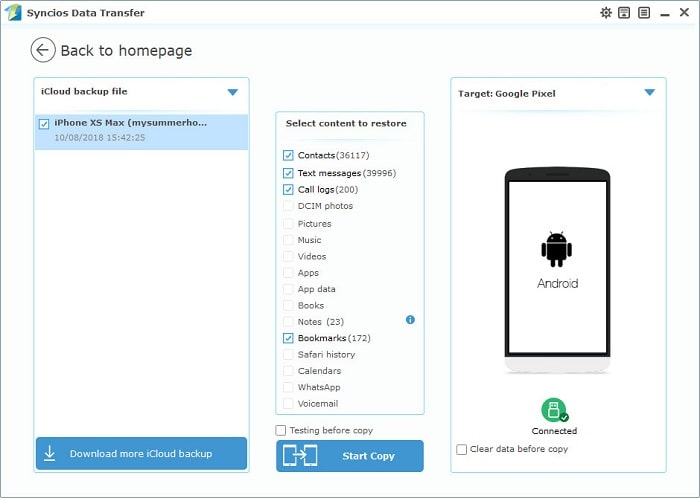
Task: Click Back to homepage link
Action: pyautogui.click(x=126, y=50)
